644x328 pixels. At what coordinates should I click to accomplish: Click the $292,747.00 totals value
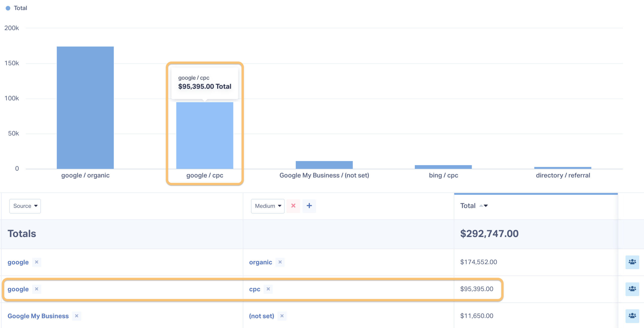coord(489,234)
